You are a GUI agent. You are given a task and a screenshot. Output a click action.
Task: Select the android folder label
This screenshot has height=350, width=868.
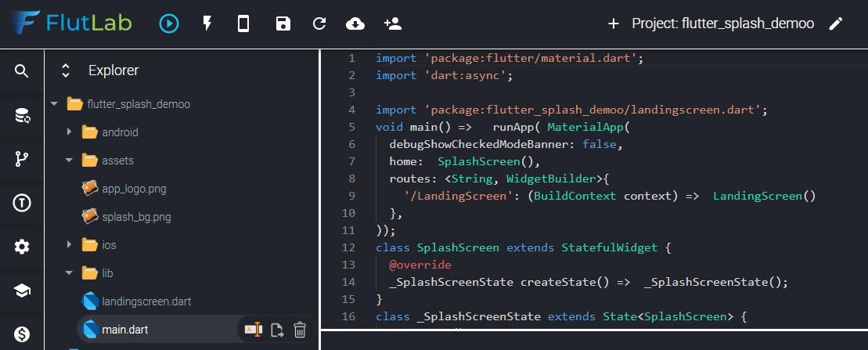coord(120,132)
